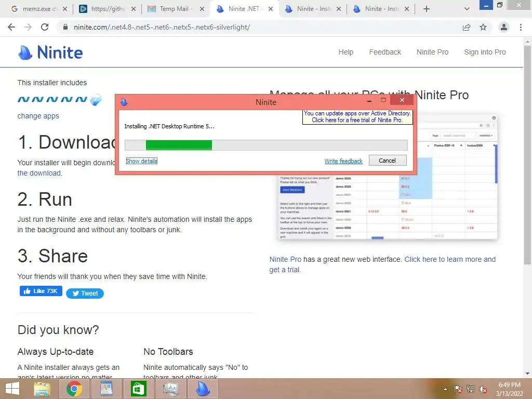Close the github tab

coord(134,9)
